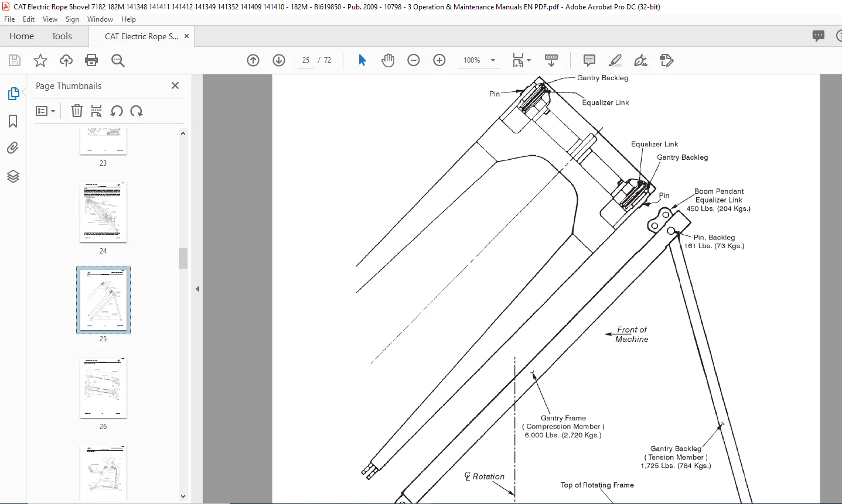Upload file to cloud icon
Image resolution: width=842 pixels, height=504 pixels.
(66, 60)
